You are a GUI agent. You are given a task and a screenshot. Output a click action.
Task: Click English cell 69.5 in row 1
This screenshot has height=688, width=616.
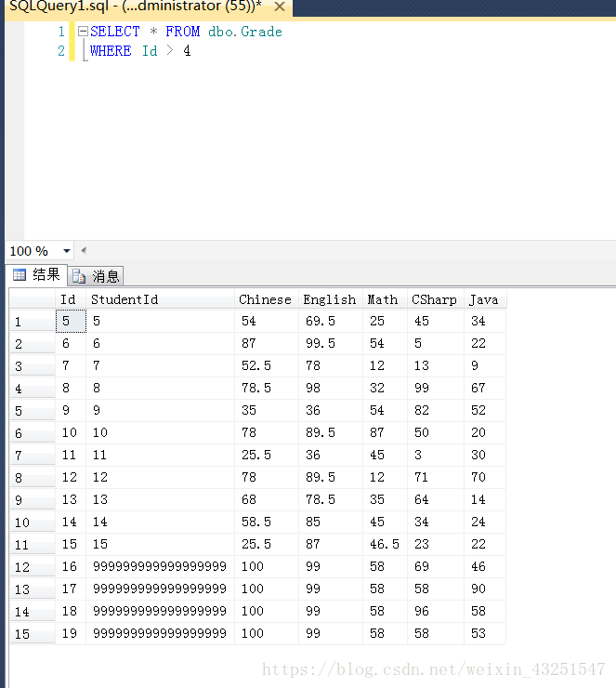click(x=331, y=321)
